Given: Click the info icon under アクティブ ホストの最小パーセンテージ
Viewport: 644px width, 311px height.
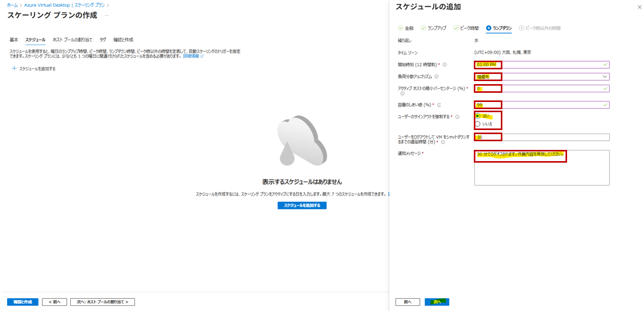Looking at the screenshot, I should pos(402,94).
